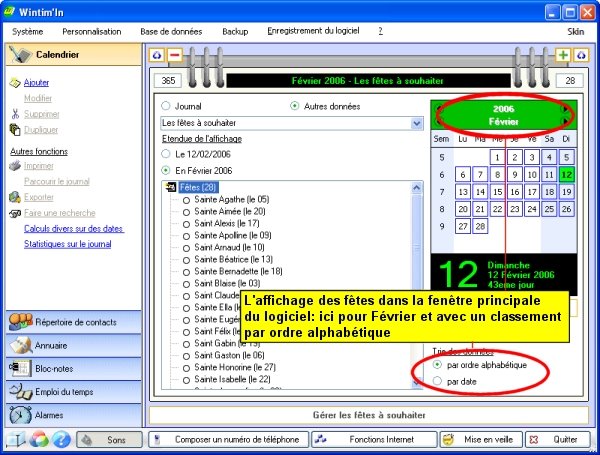Click the red minus icon on the binder
Viewport: 600px width, 455px height.
174,55
